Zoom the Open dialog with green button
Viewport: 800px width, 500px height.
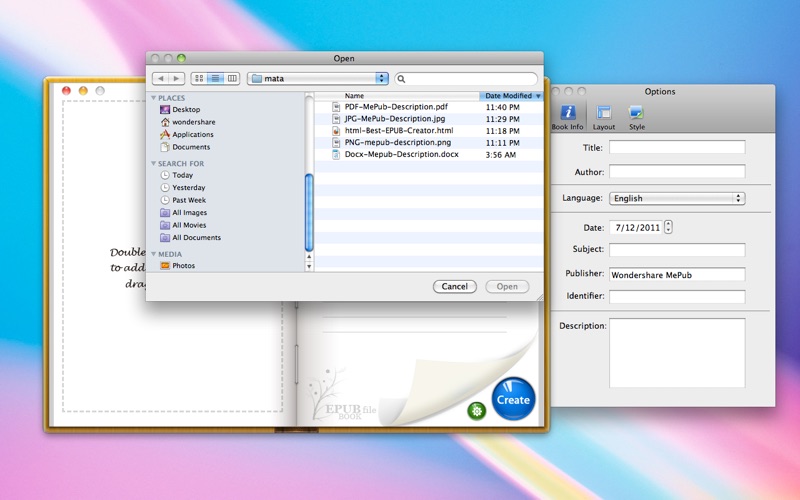tap(181, 58)
